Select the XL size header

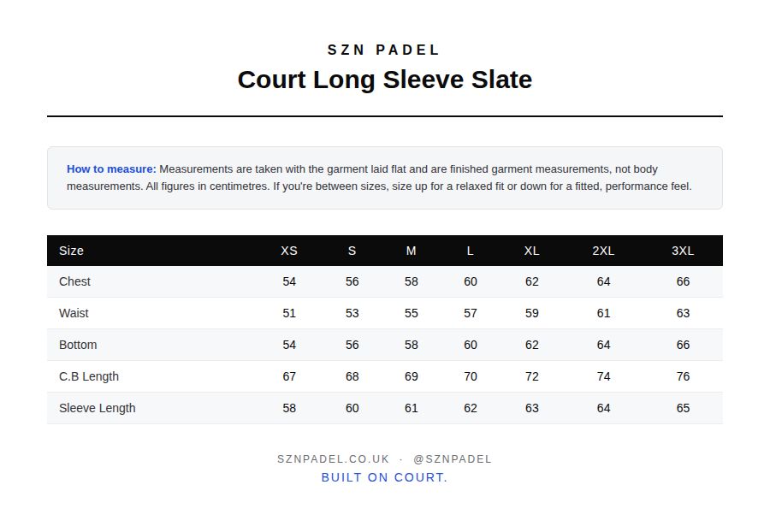coord(531,251)
